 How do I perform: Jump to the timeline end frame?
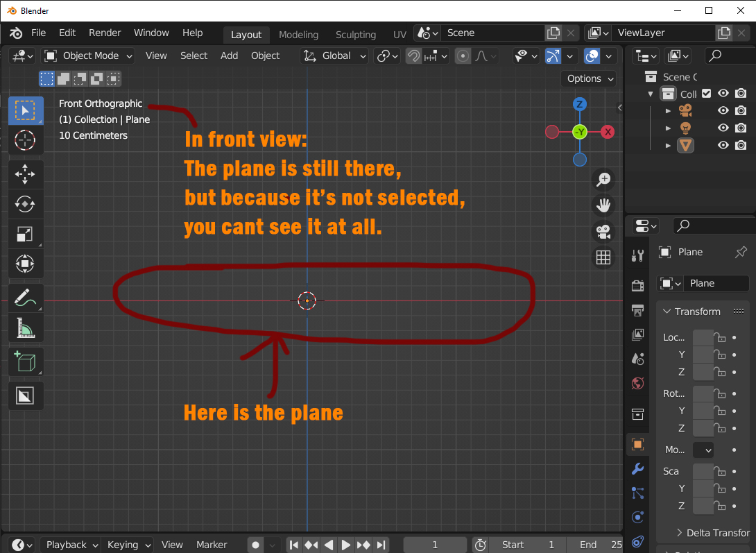coord(381,545)
